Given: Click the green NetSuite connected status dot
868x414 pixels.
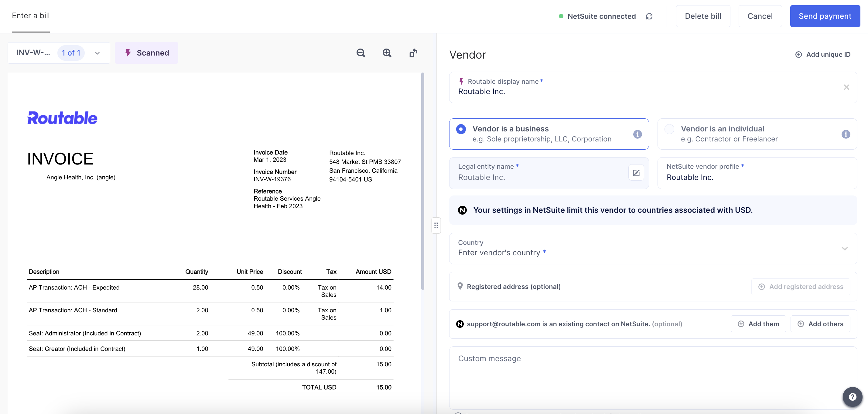Looking at the screenshot, I should coord(561,16).
